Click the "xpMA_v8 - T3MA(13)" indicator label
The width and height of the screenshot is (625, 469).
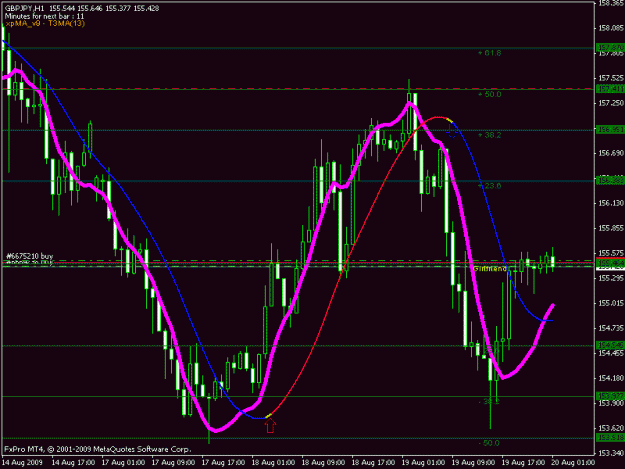pos(45,24)
